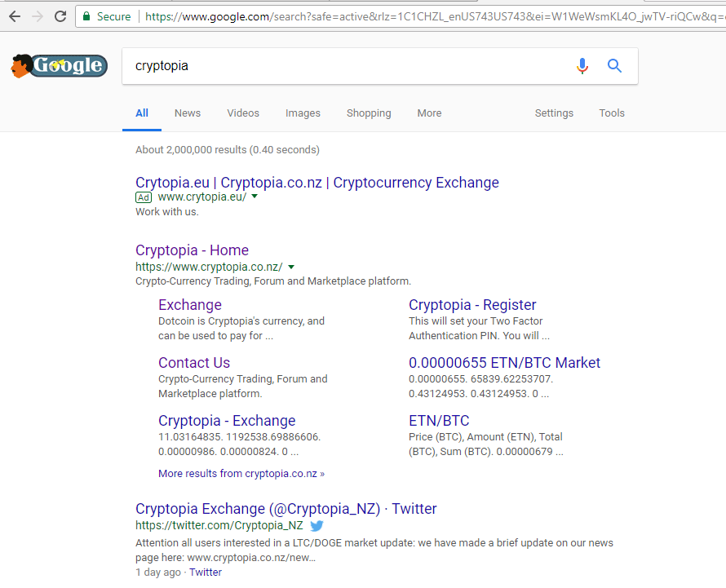
Task: Click the www.crytopia.eu/ ad URL
Action: [x=202, y=197]
